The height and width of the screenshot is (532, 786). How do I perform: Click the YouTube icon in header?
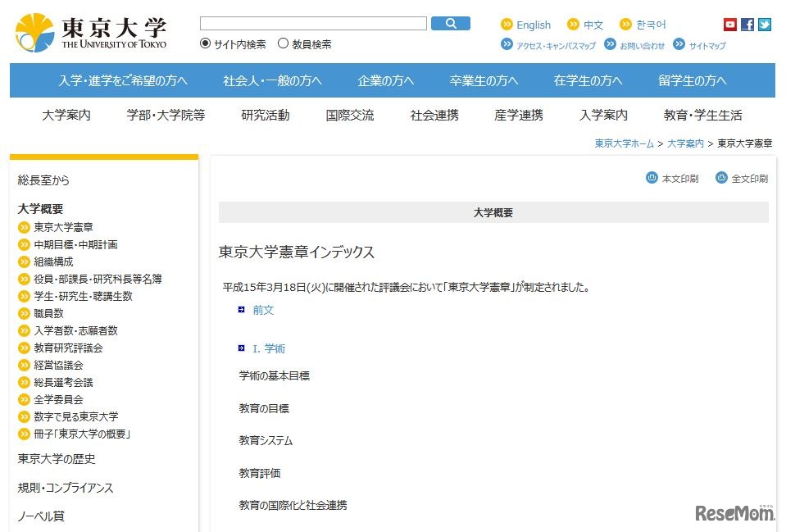[x=729, y=25]
